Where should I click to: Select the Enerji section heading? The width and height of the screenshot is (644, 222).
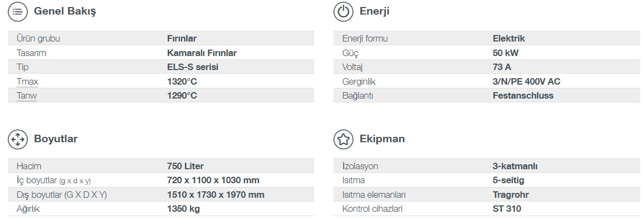(x=374, y=11)
